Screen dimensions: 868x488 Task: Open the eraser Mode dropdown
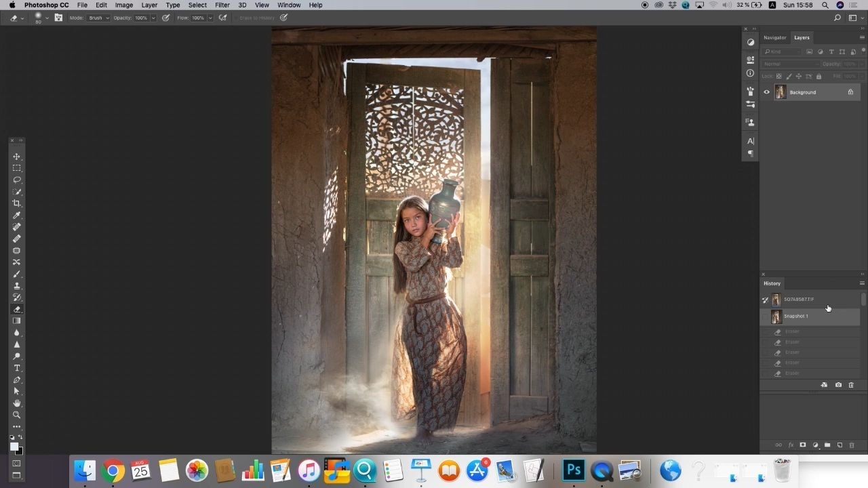click(x=99, y=18)
